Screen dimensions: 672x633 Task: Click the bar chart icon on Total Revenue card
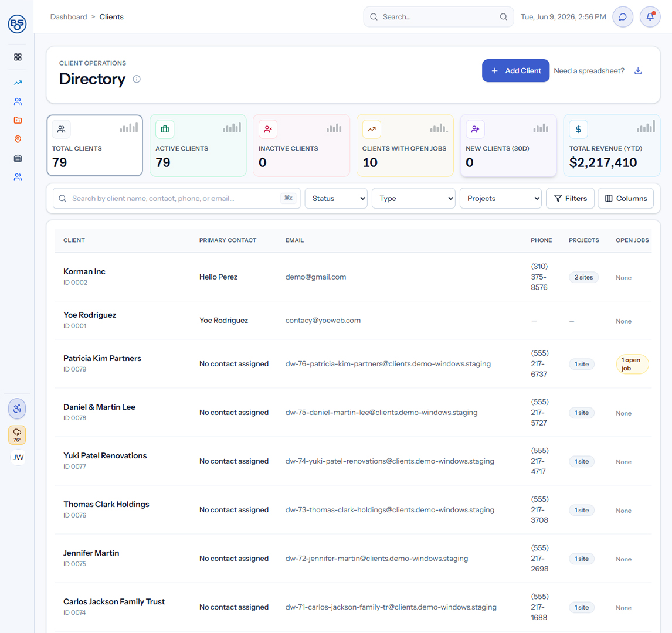point(646,127)
